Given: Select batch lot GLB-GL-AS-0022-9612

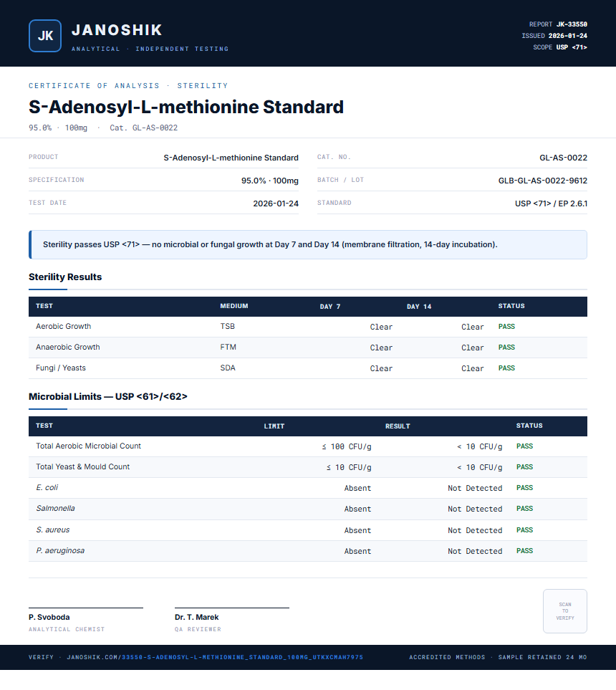Looking at the screenshot, I should pos(542,181).
